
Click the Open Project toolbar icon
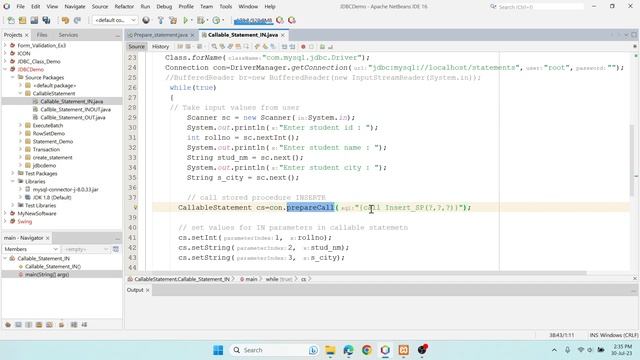pos(34,20)
